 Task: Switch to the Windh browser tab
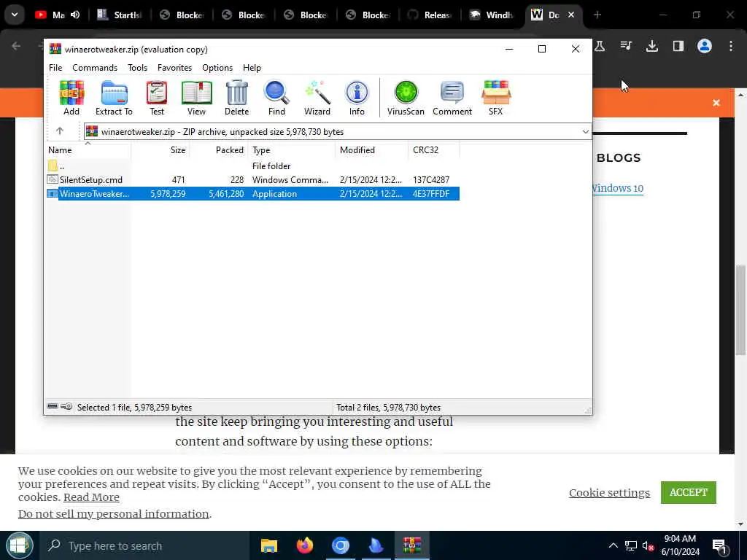click(492, 15)
